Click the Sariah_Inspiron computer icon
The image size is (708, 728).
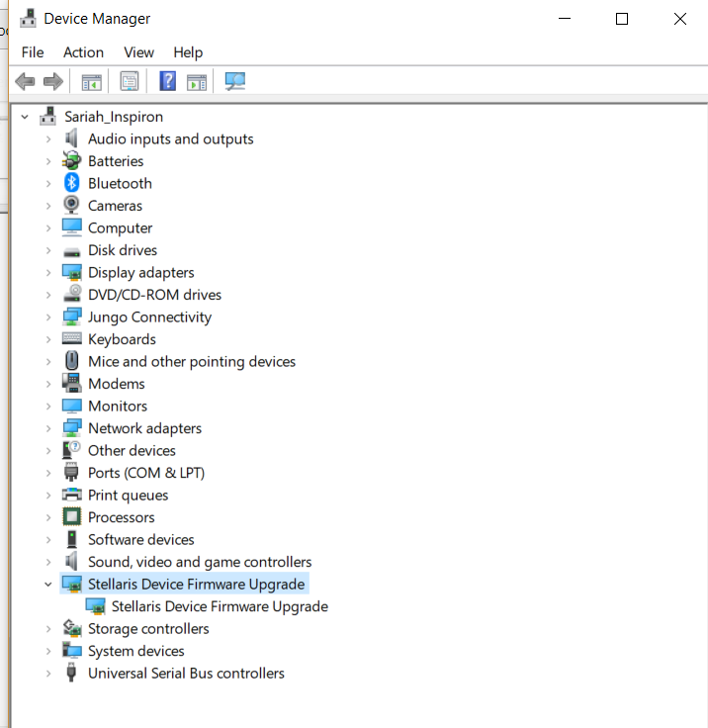[47, 116]
